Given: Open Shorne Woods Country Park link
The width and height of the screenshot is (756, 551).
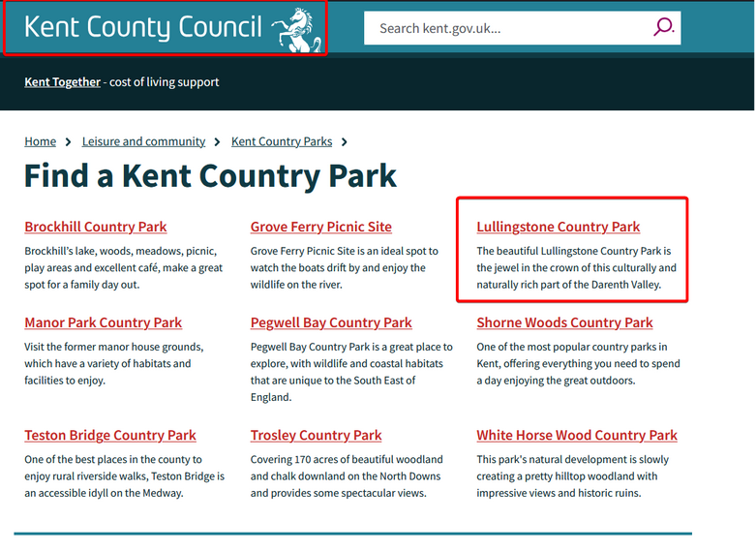Looking at the screenshot, I should pos(564,322).
